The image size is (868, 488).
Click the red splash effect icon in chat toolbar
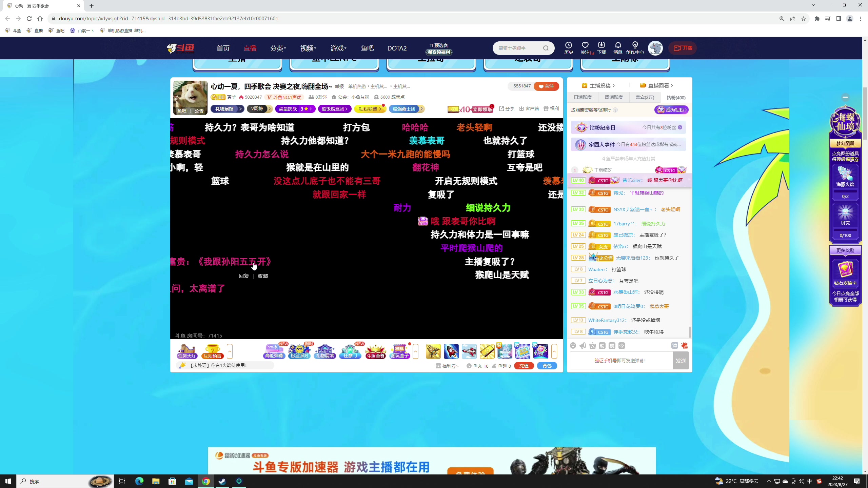684,346
